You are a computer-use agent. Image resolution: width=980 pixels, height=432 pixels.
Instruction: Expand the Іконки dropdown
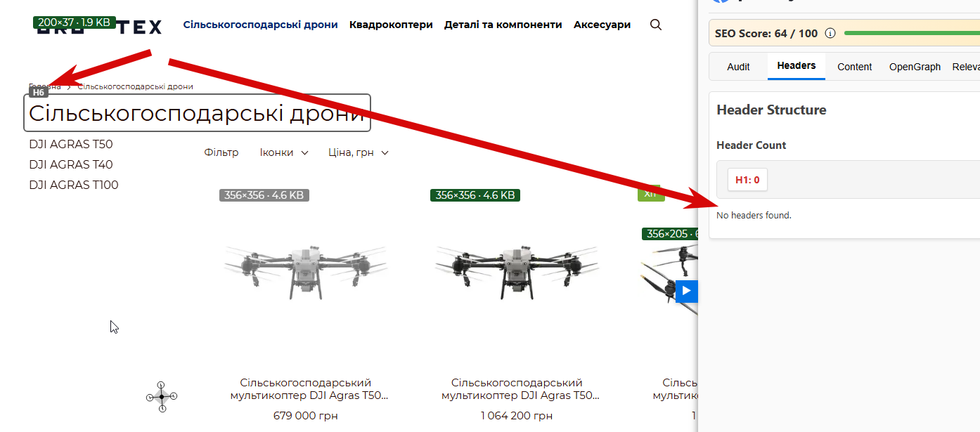pos(284,152)
